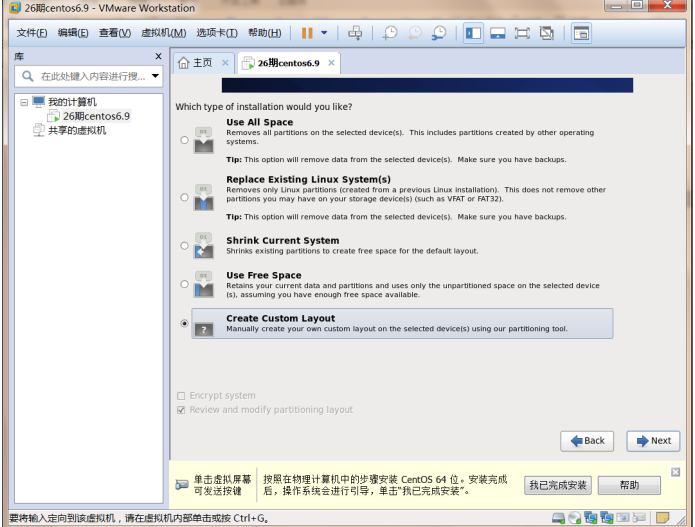Click the hard disk status bar icon
The width and height of the screenshot is (695, 527).
click(558, 518)
